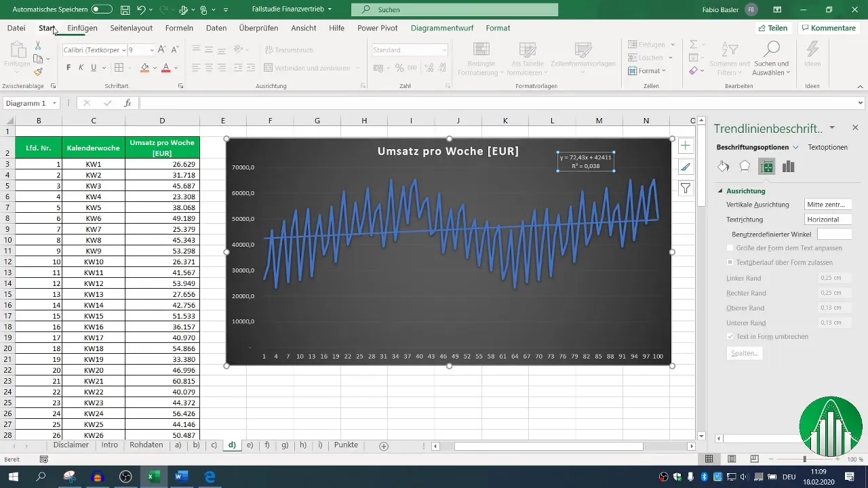Toggle italic K formatting

81,68
